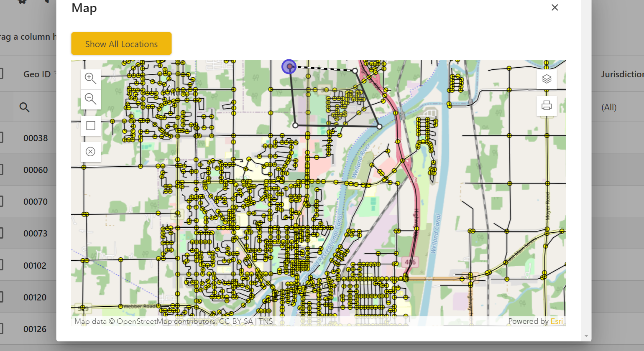The height and width of the screenshot is (351, 644).
Task: Open the Esri link in attribution
Action: pyautogui.click(x=557, y=321)
